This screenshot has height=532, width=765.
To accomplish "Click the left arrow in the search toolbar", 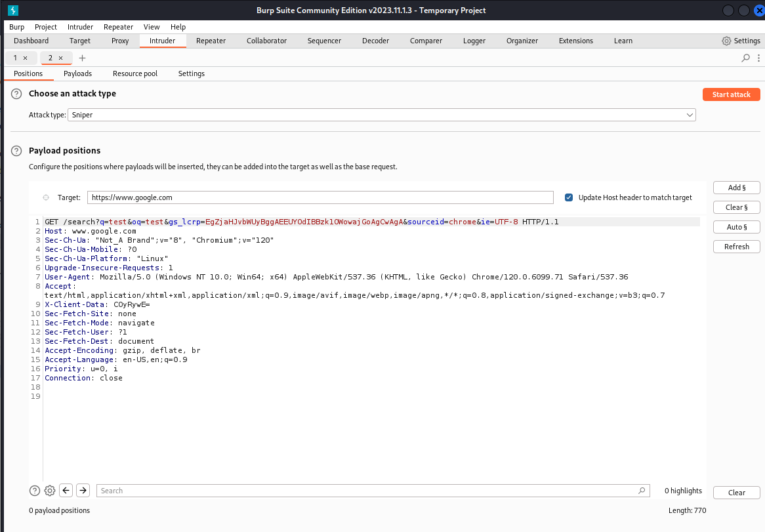I will coord(66,490).
